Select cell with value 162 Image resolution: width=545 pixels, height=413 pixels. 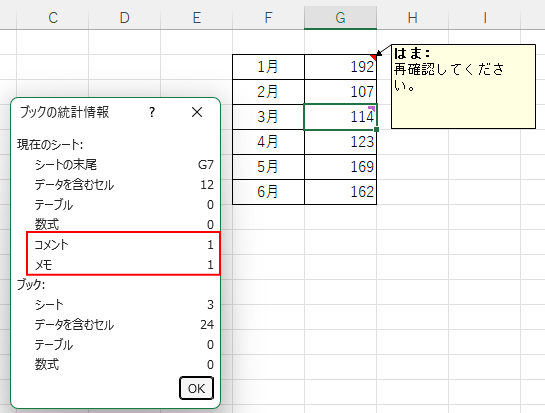click(x=341, y=192)
